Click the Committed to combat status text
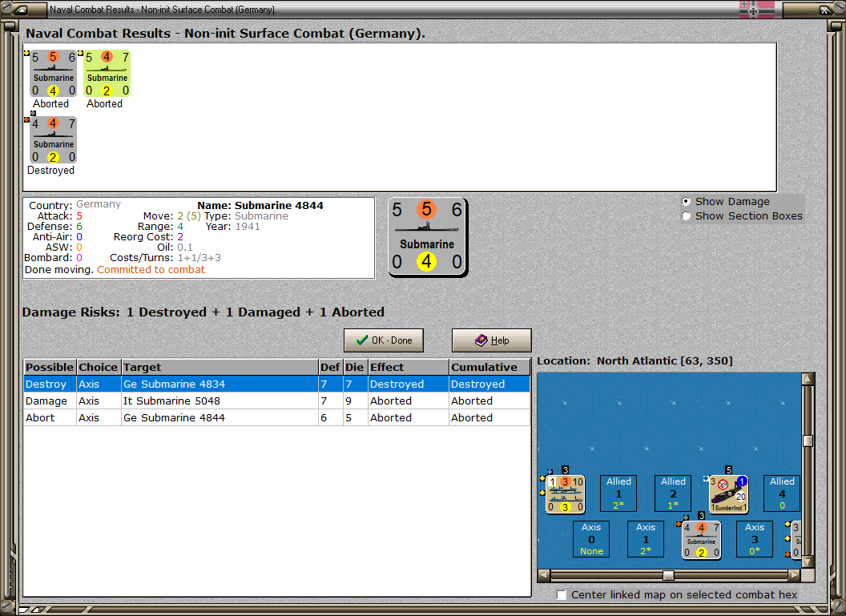 (x=151, y=270)
